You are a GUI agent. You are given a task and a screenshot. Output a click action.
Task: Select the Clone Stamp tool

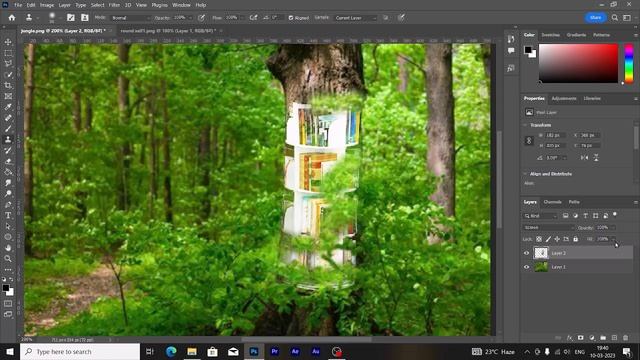(x=8, y=140)
